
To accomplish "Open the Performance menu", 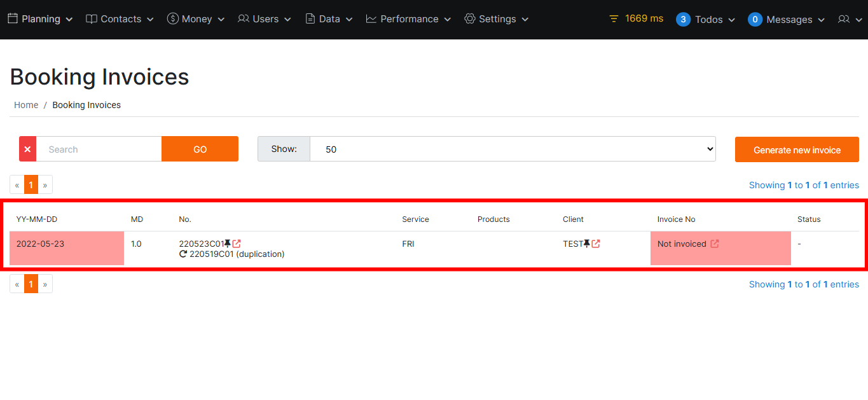I will pos(408,19).
